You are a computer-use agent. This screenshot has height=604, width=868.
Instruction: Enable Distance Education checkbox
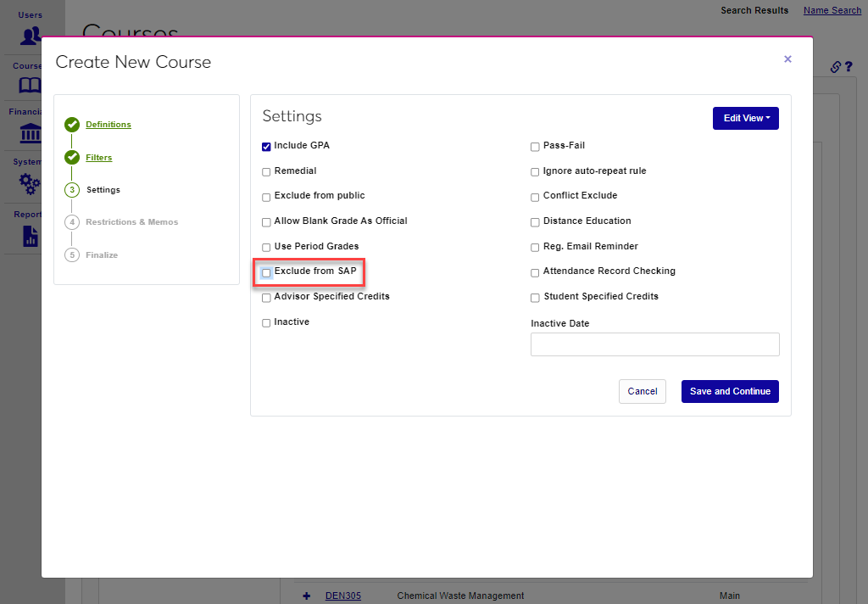click(535, 222)
